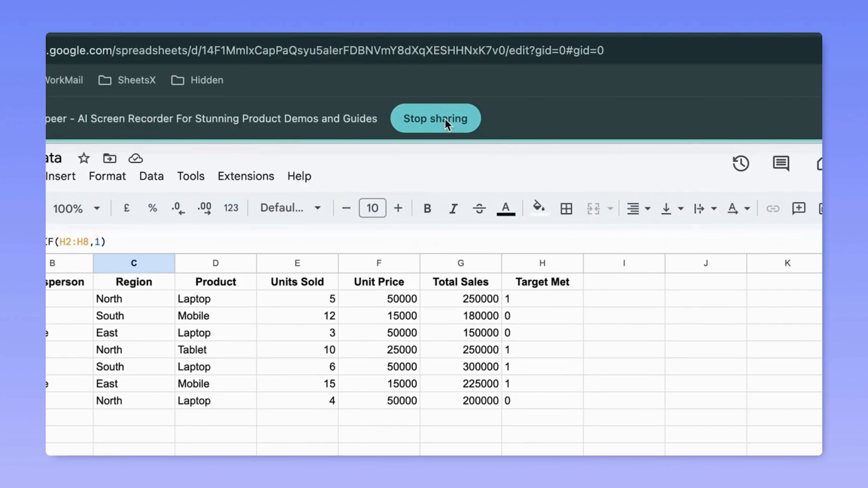This screenshot has height=488, width=868.
Task: Toggle italic formatting
Action: click(x=453, y=208)
